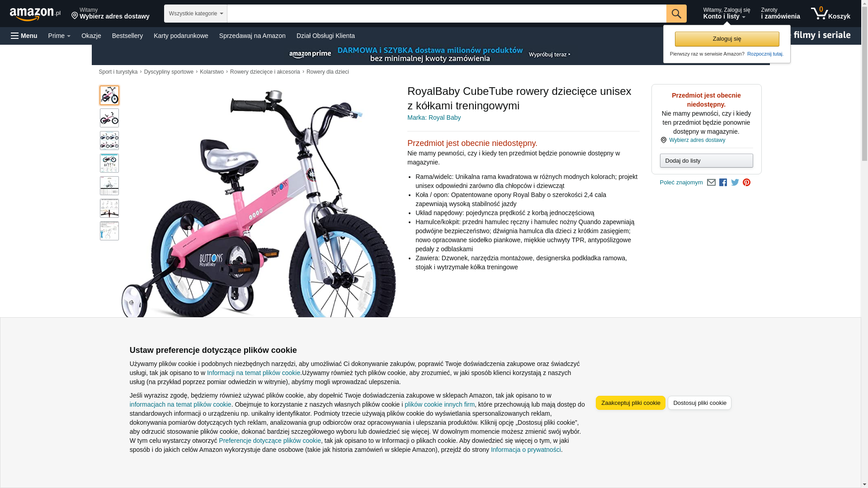Open Bestsellery in navigation bar
Screen dimensions: 868x488
tap(127, 36)
